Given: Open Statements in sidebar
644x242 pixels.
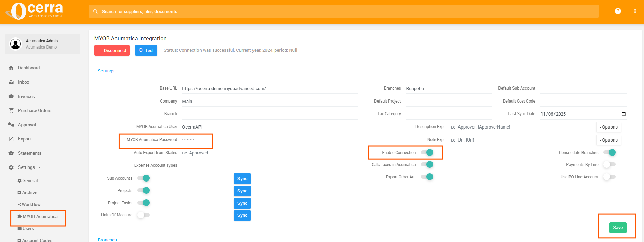Looking at the screenshot, I should click(x=30, y=153).
